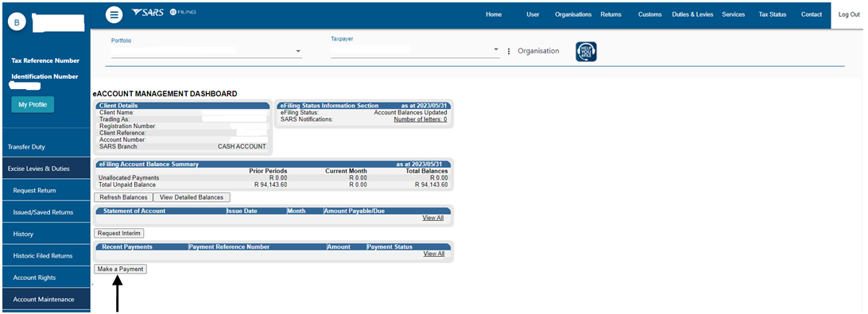Open the Number of letters link
Screen dimensions: 868x314
(x=420, y=119)
